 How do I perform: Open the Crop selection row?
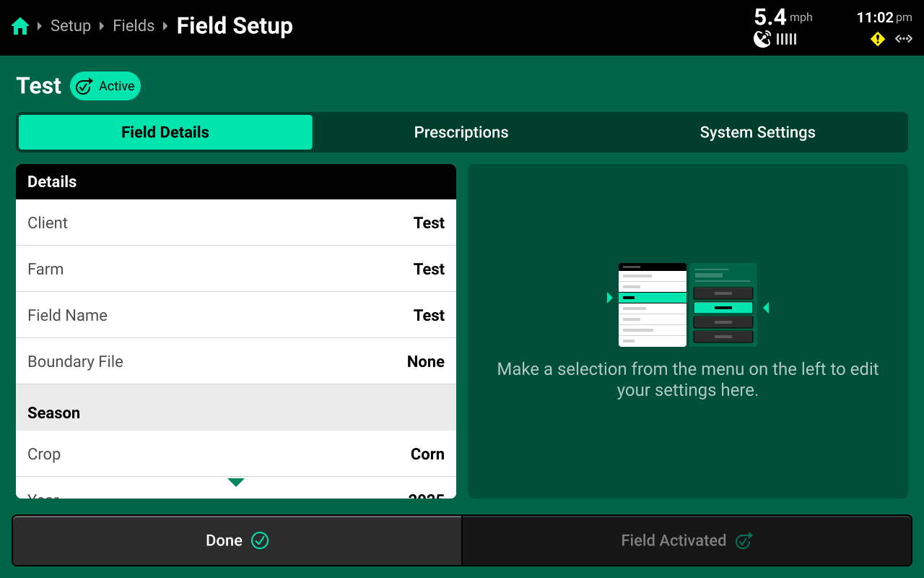click(x=236, y=454)
